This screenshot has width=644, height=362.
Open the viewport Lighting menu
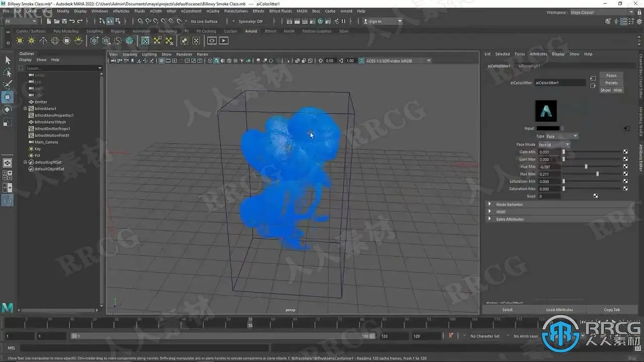point(149,54)
